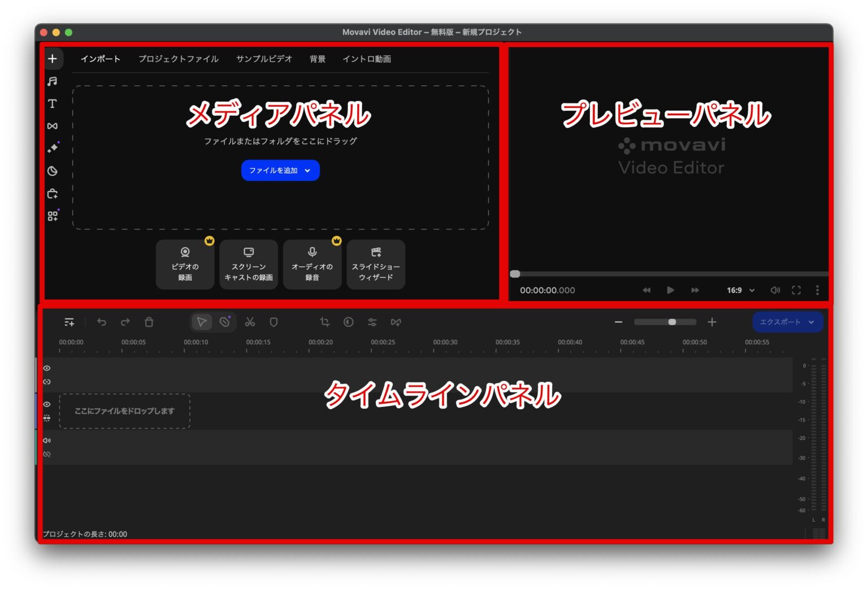Click the Undo arrow above the timeline
This screenshot has height=589, width=868.
pos(102,322)
